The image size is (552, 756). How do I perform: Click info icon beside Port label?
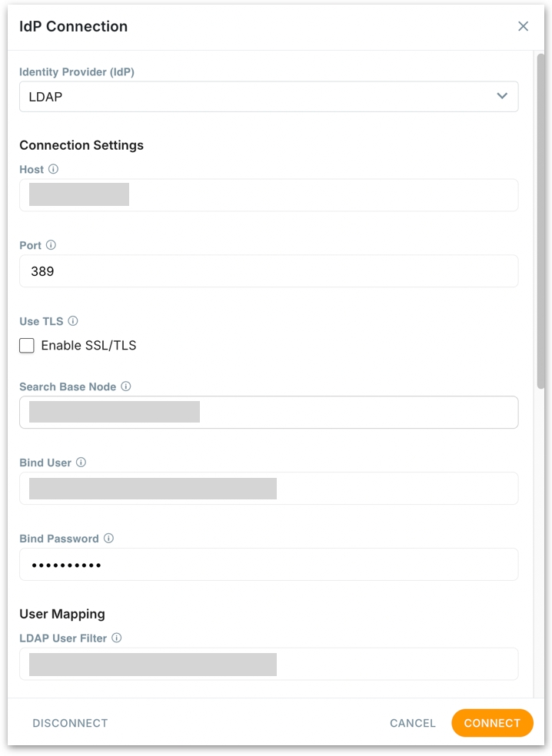pos(51,245)
